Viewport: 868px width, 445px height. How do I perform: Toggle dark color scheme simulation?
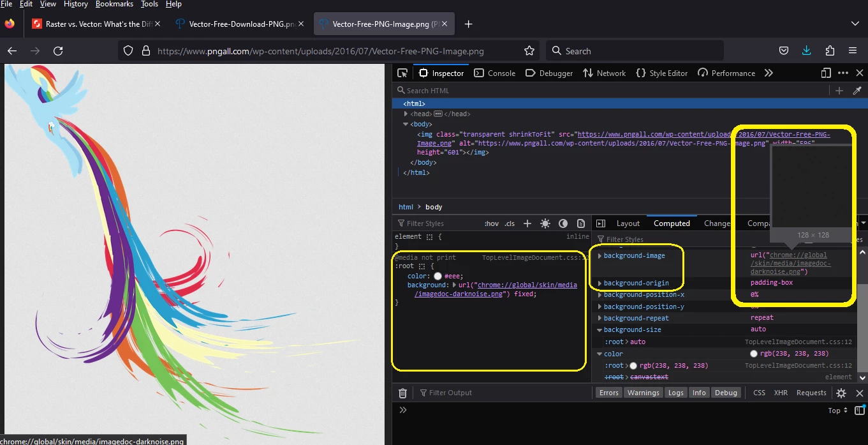pos(563,223)
